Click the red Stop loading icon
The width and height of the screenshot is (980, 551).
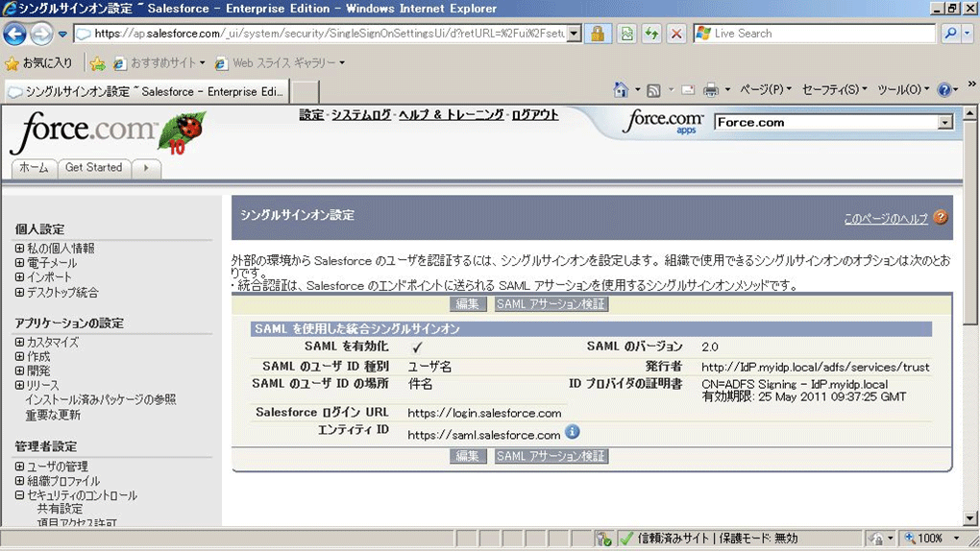pyautogui.click(x=676, y=34)
